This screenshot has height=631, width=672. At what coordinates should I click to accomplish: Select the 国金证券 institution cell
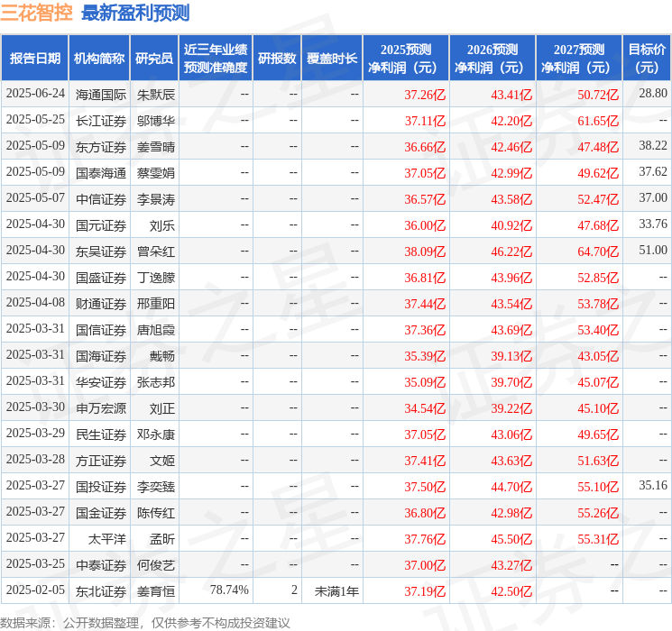(x=101, y=513)
